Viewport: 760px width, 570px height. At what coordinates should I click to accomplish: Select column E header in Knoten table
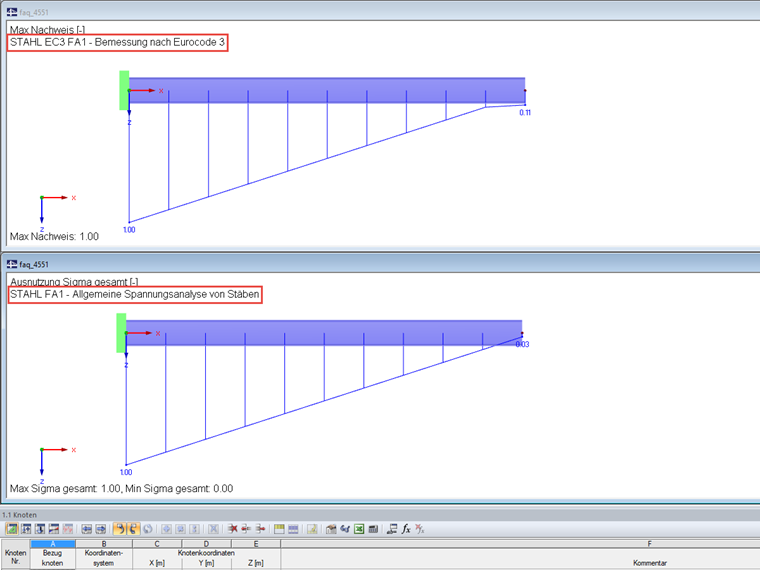click(256, 544)
